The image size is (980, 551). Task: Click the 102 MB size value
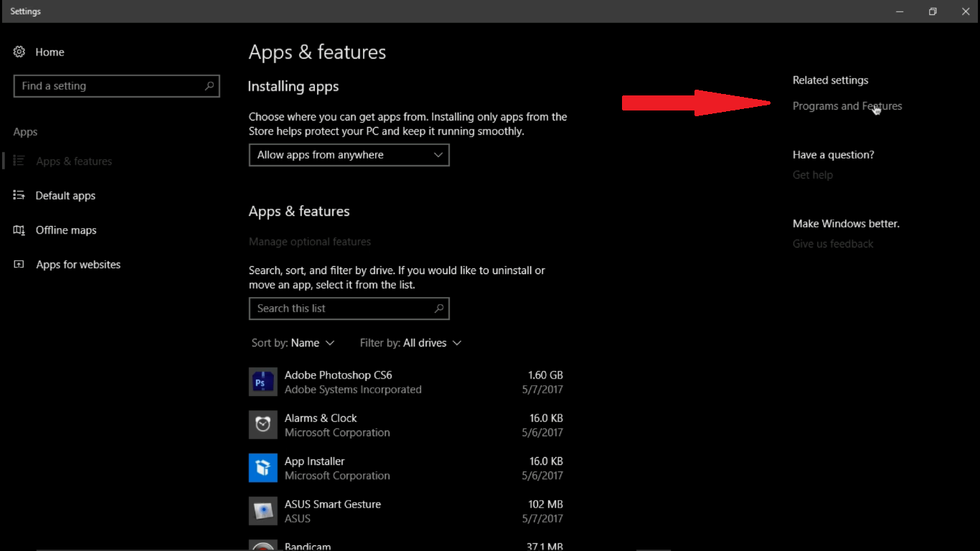[x=545, y=504]
